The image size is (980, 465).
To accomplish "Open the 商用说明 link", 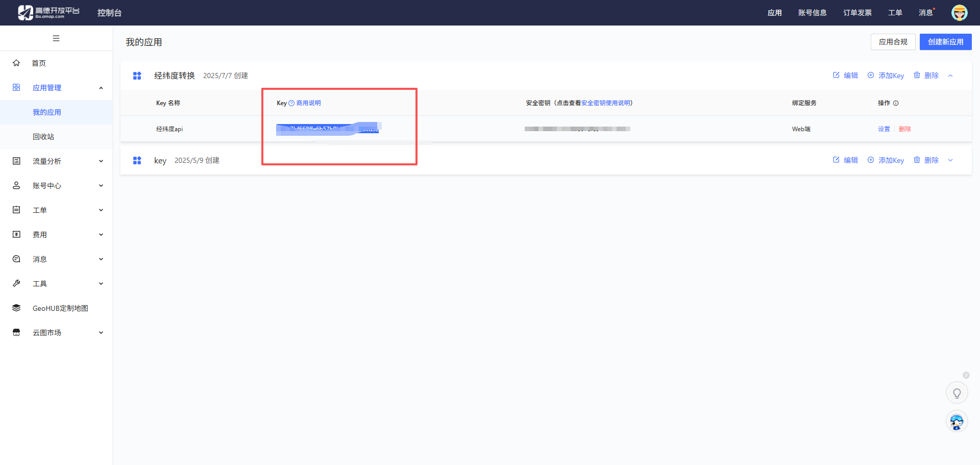I will click(309, 103).
